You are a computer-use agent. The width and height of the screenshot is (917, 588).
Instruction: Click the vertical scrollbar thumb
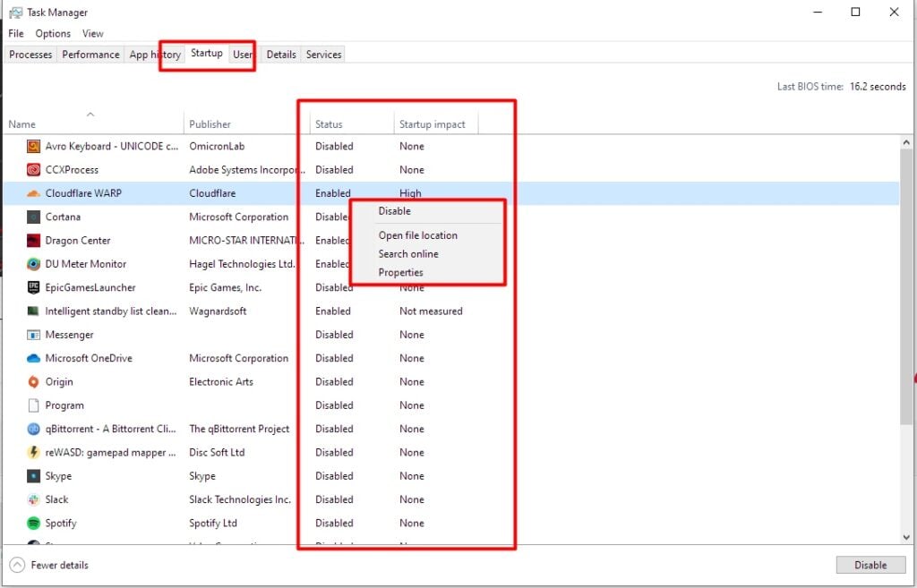[906, 286]
